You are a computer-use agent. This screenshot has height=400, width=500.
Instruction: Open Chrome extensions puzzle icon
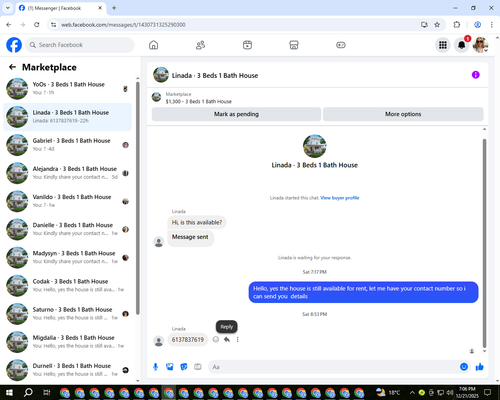[457, 25]
